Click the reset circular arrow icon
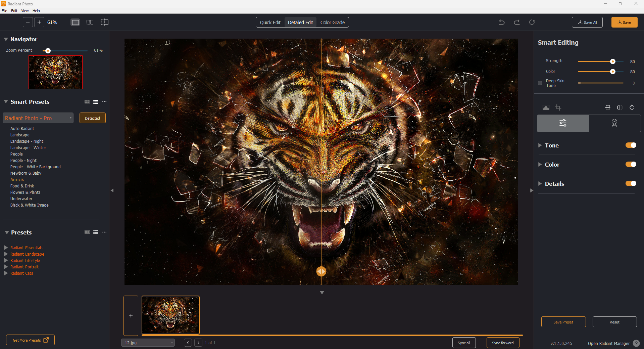Image resolution: width=644 pixels, height=349 pixels. coord(532,22)
